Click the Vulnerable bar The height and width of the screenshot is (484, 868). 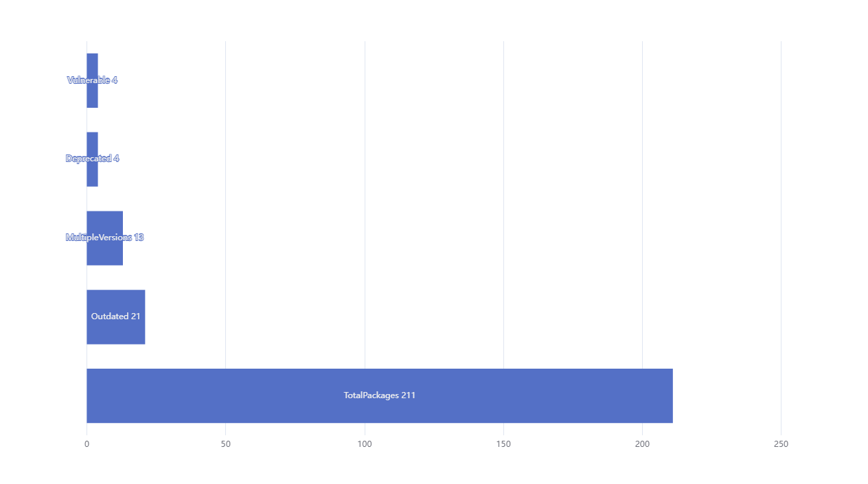pos(92,96)
